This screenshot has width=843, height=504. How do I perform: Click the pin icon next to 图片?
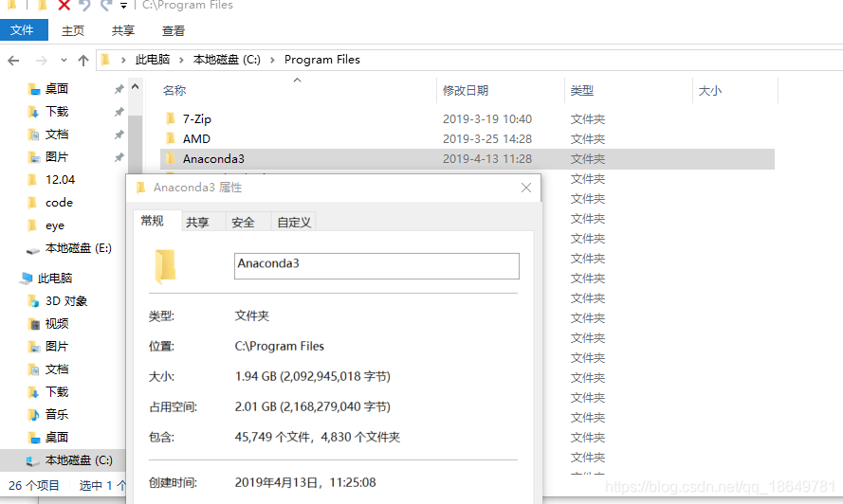(x=119, y=157)
